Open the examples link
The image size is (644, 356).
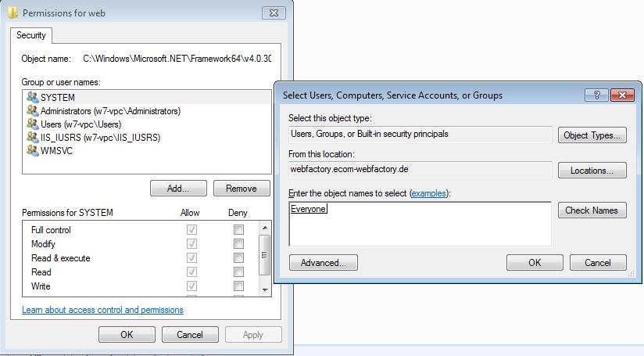point(431,193)
